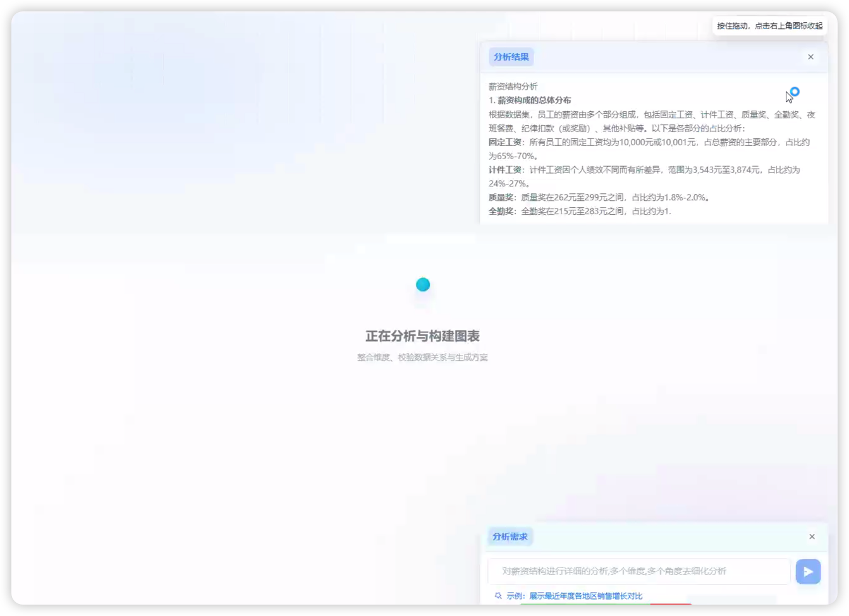The width and height of the screenshot is (849, 616).
Task: Click the bold 计件工资 label
Action: point(504,169)
